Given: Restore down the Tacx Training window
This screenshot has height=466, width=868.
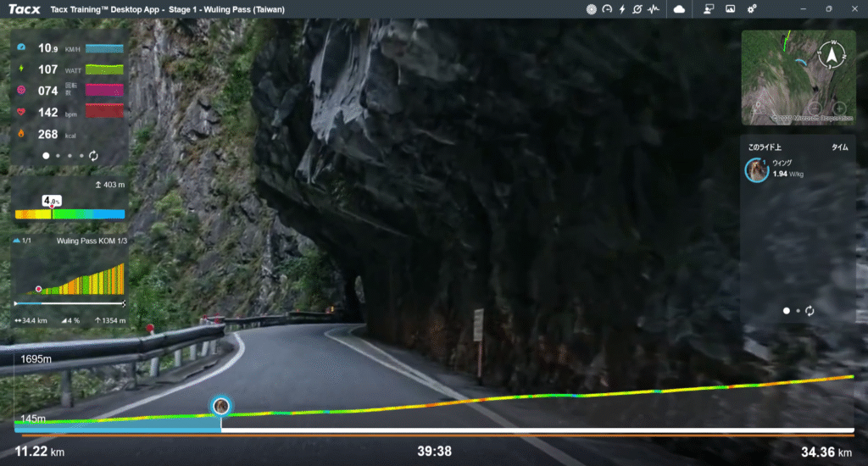Looking at the screenshot, I should (x=829, y=8).
